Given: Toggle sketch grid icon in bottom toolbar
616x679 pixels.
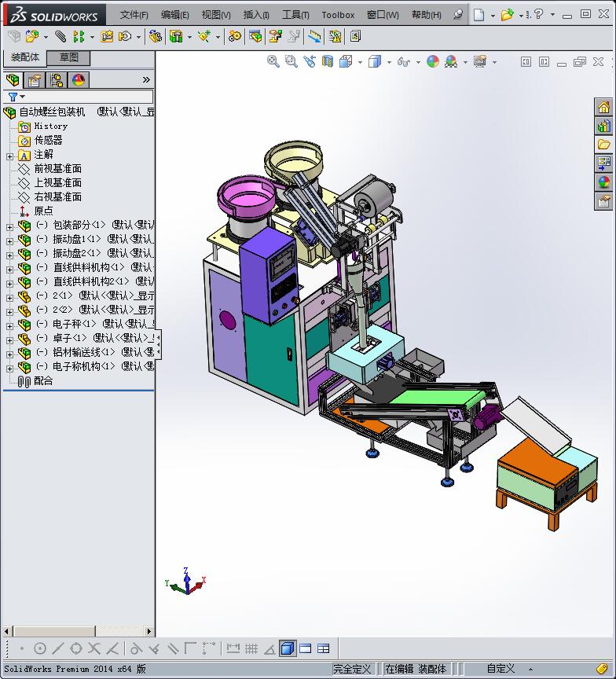Looking at the screenshot, I should click(251, 648).
